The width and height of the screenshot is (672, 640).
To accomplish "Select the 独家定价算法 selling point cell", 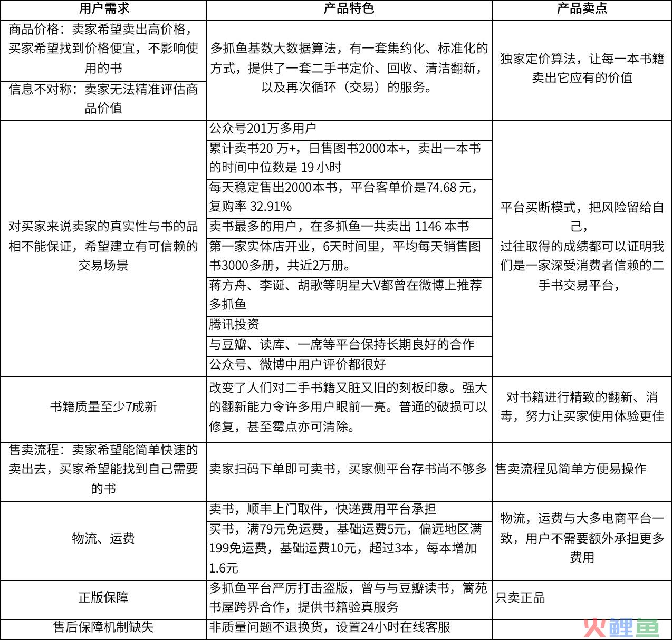I will coord(582,71).
